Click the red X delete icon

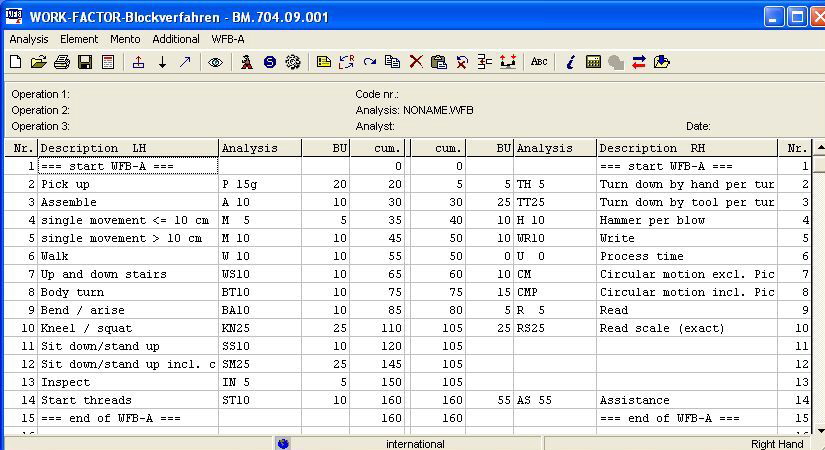tap(416, 62)
